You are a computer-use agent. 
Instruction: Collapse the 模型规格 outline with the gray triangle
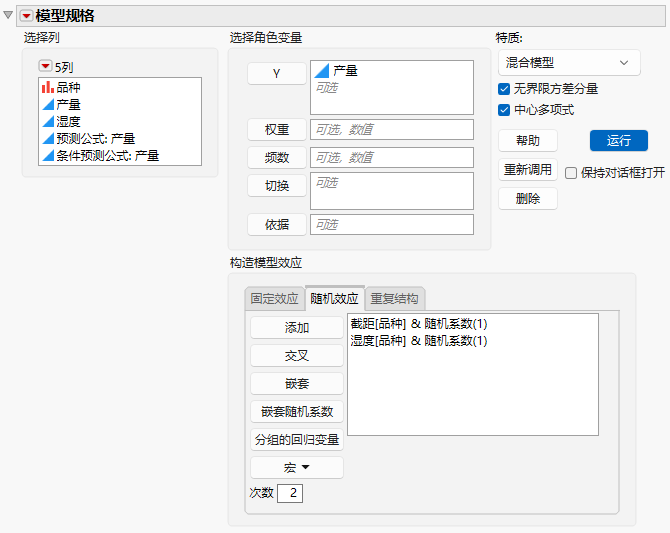pos(8,15)
